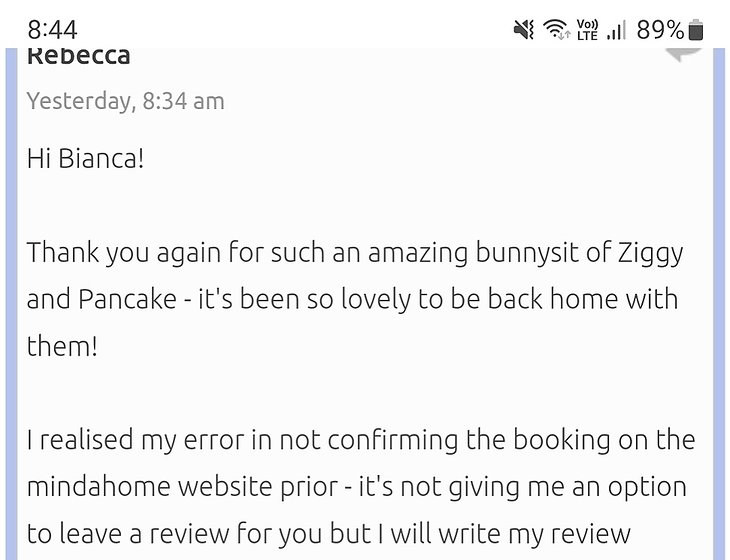Tap the VoLTE indicator icon

tap(587, 30)
